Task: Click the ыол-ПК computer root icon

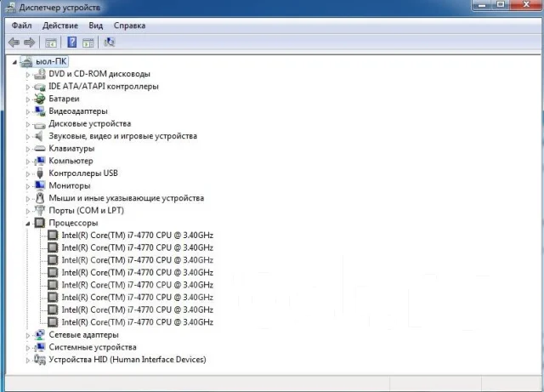Action: [x=26, y=62]
